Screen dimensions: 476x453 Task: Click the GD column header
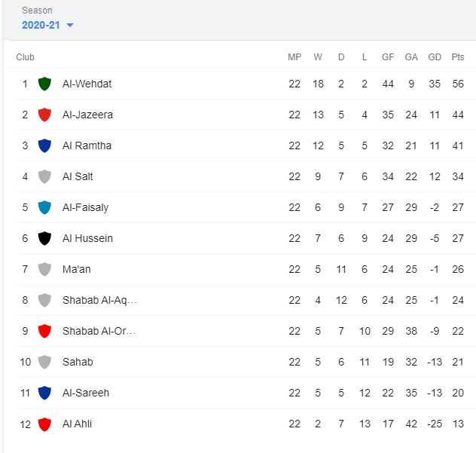click(435, 57)
